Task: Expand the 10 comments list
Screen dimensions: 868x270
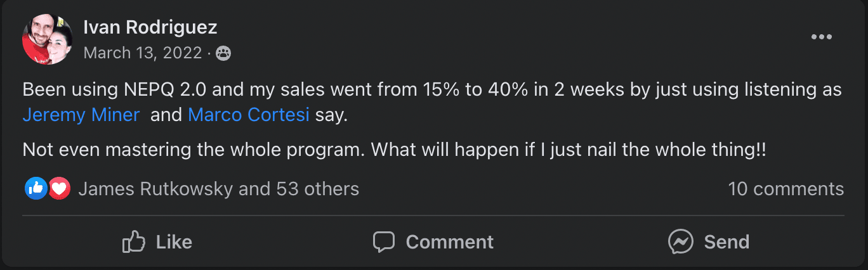Action: tap(786, 188)
